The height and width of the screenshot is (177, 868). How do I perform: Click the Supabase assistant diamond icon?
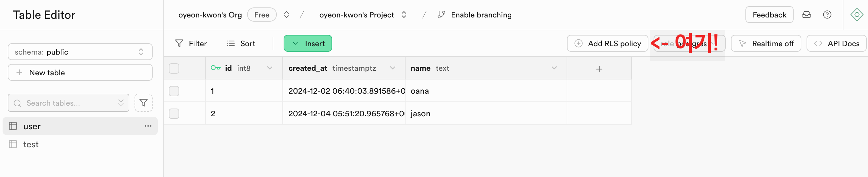click(856, 15)
